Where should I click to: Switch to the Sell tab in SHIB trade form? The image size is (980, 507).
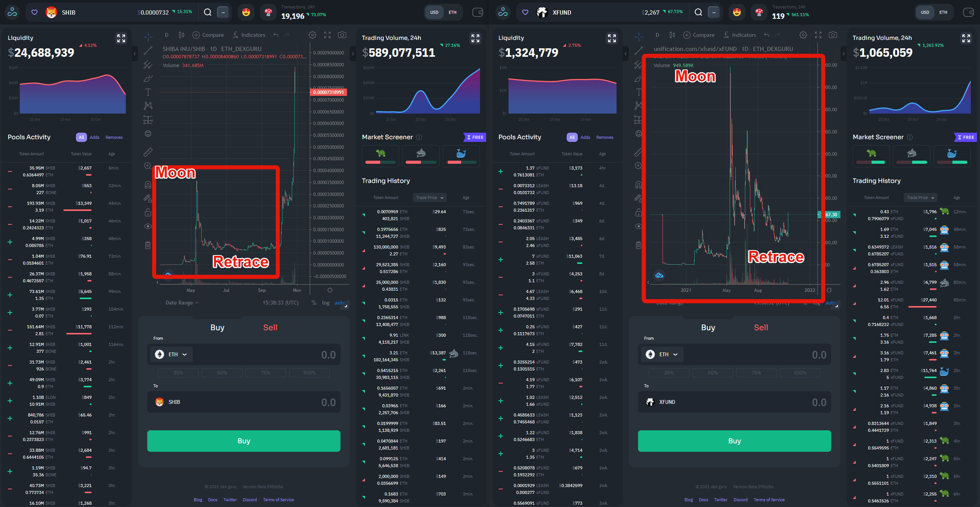click(x=270, y=328)
